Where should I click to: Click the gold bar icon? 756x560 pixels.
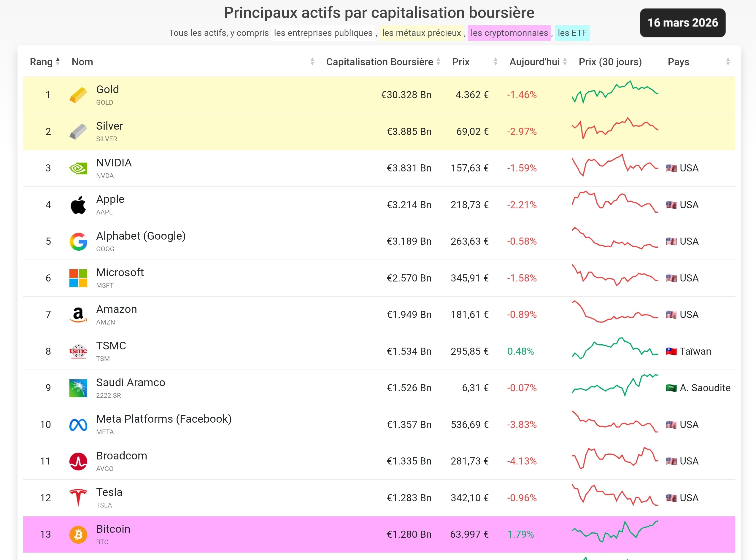pos(78,95)
